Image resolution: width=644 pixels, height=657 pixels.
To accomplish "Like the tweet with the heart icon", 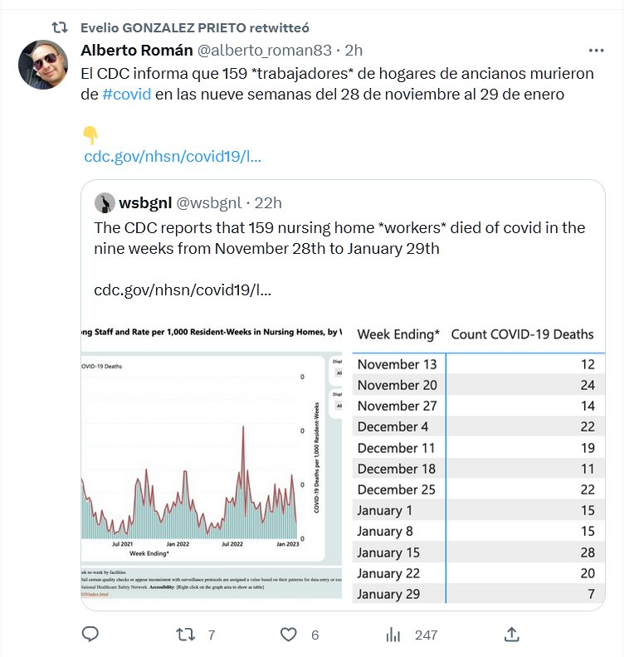I will pos(288,635).
